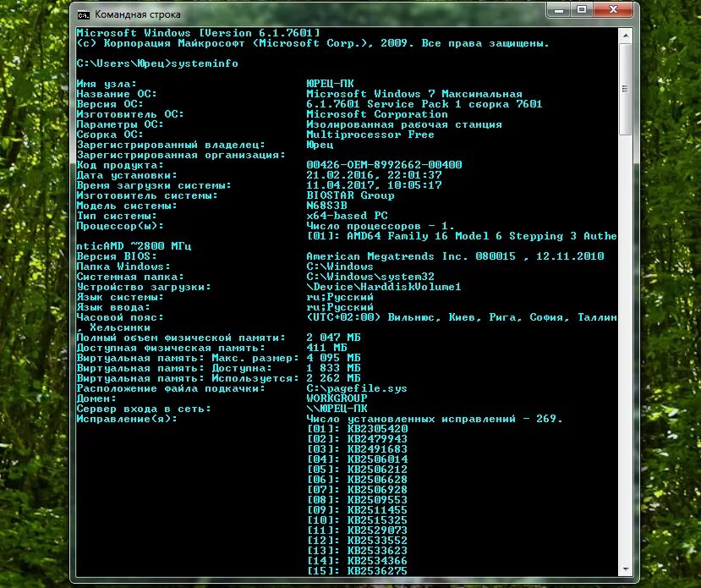Click hotfix entry [03]: KB2491683
Screen dimensions: 701x588
(357, 449)
